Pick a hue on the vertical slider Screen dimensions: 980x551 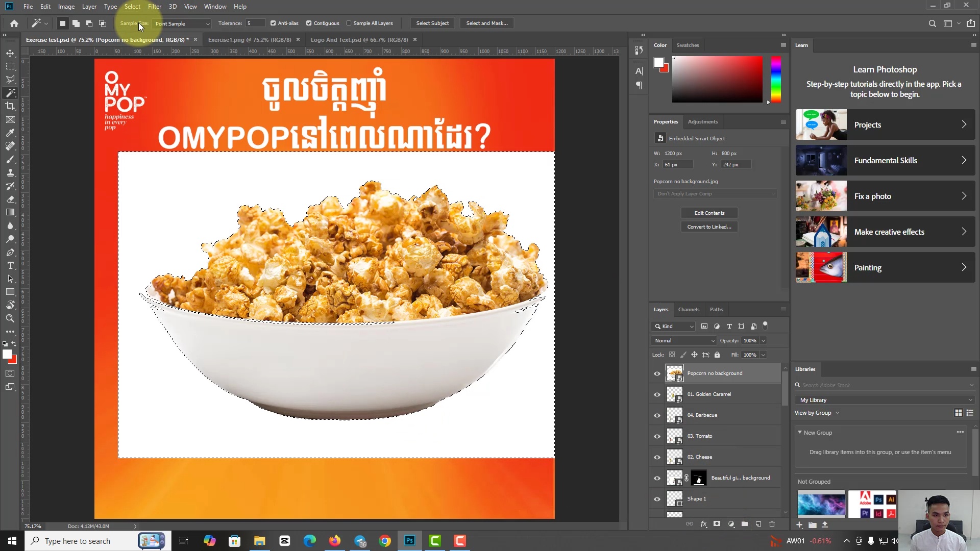click(x=776, y=79)
